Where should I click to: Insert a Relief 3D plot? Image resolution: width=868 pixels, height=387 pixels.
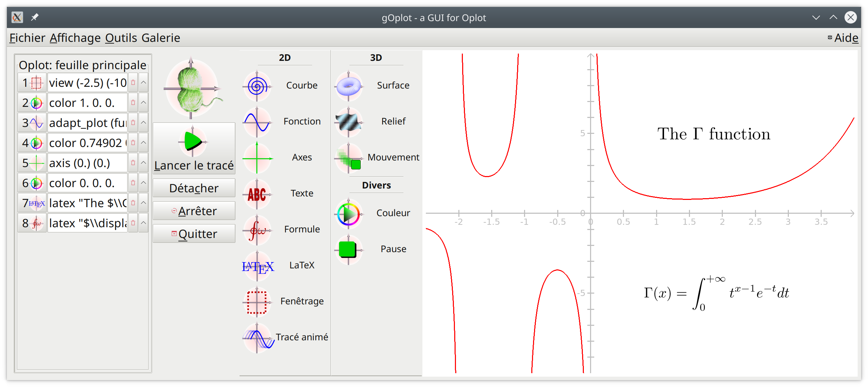[349, 122]
